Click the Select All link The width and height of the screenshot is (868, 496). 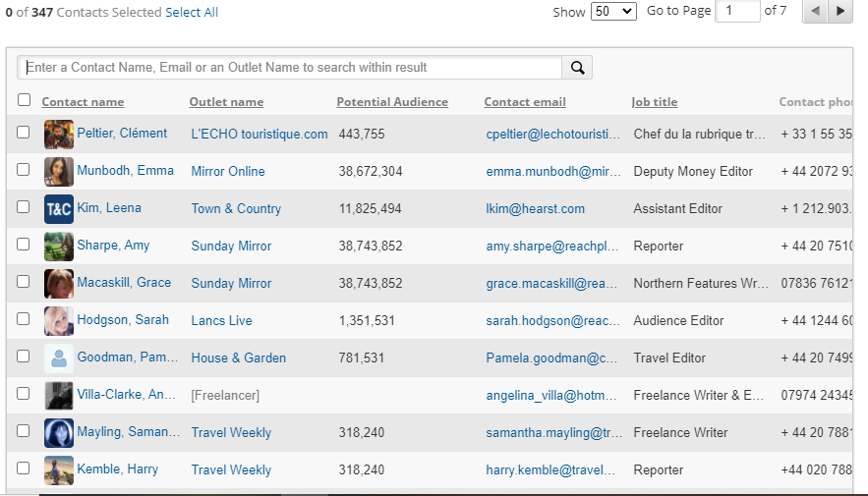(x=192, y=13)
